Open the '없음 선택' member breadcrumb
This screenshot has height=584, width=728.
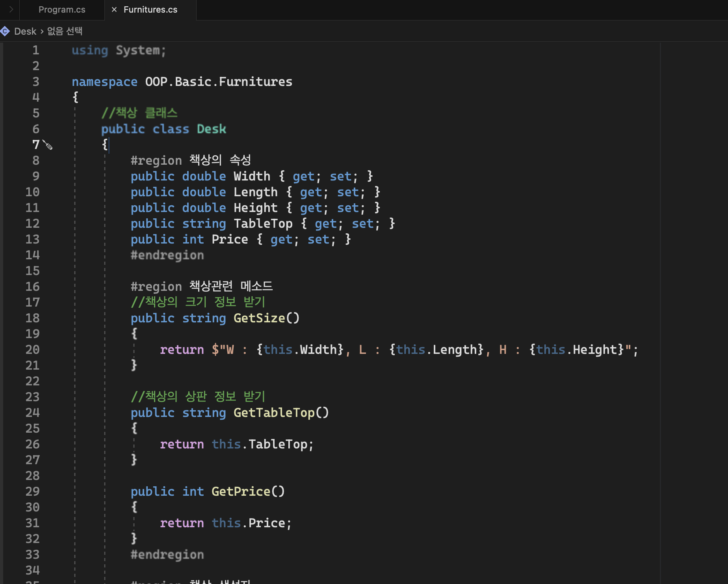click(65, 31)
